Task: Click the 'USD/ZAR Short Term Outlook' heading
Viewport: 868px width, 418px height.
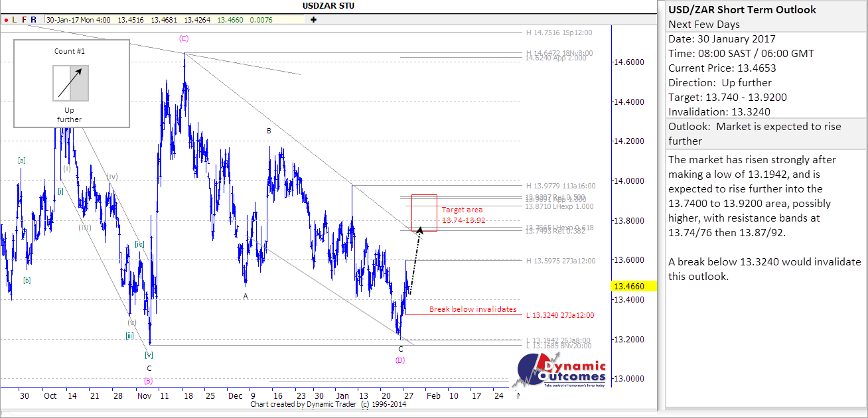Action: pos(742,10)
